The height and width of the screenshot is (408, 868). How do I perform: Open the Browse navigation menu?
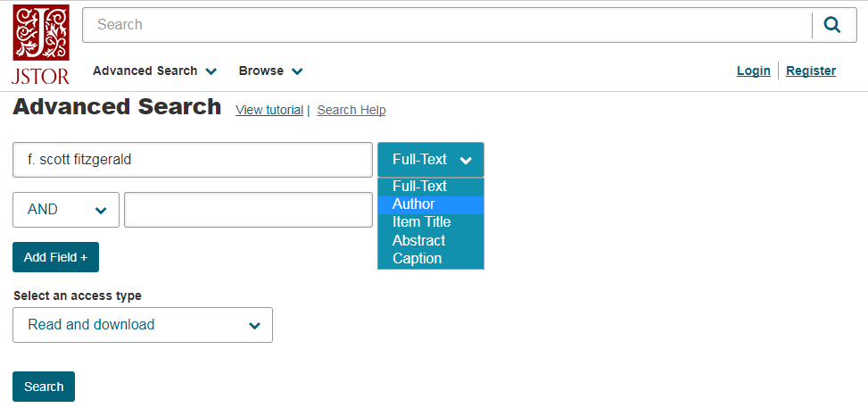coord(270,71)
